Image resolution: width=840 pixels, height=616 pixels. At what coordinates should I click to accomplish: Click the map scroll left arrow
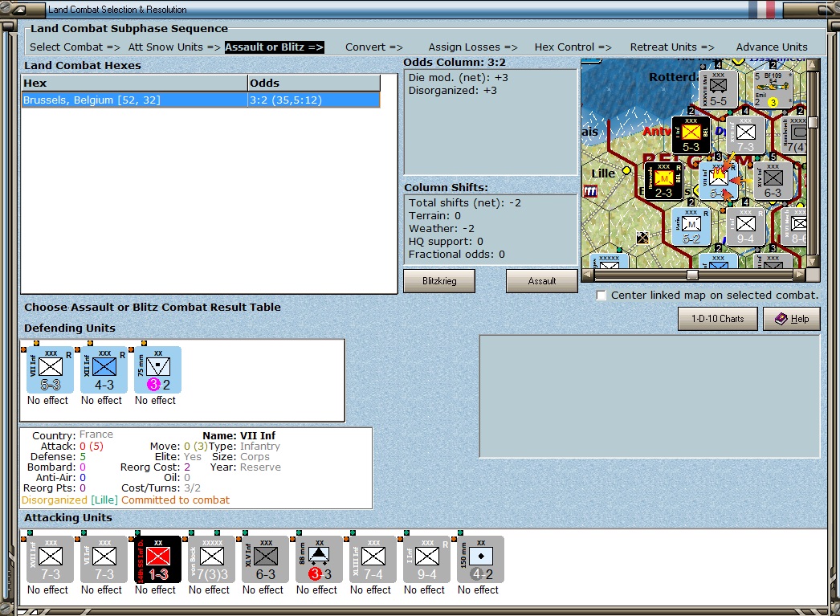(x=587, y=275)
